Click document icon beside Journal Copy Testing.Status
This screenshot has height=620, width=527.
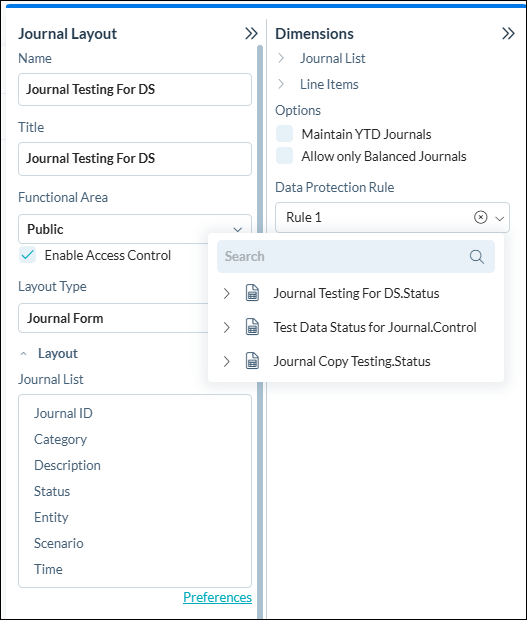(x=252, y=361)
